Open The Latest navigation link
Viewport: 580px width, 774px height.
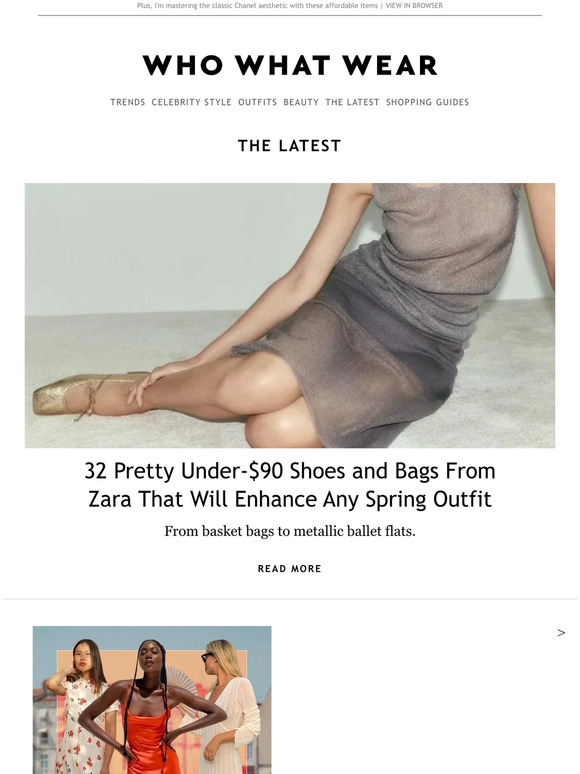click(352, 102)
